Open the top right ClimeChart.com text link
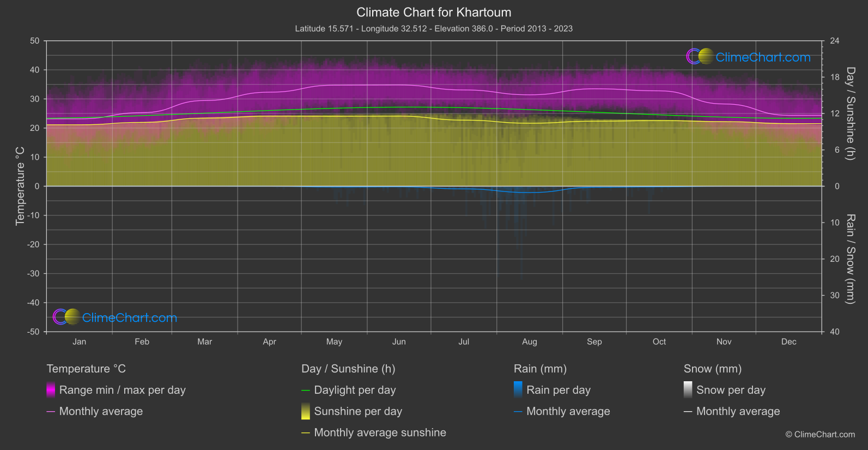Screen dimensions: 868x450 coord(763,57)
